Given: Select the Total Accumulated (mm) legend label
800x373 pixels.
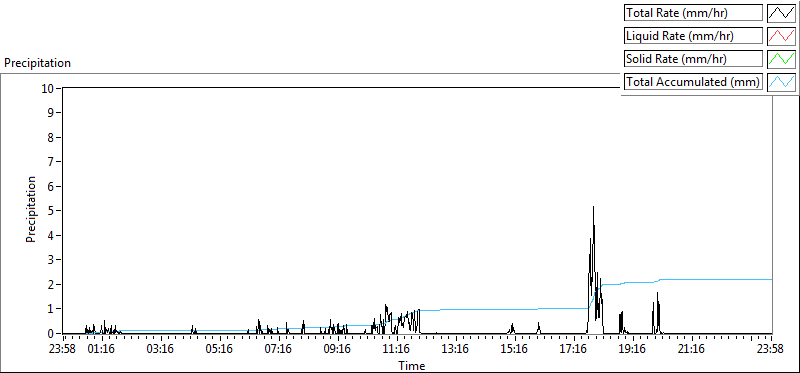Looking at the screenshot, I should 693,82.
